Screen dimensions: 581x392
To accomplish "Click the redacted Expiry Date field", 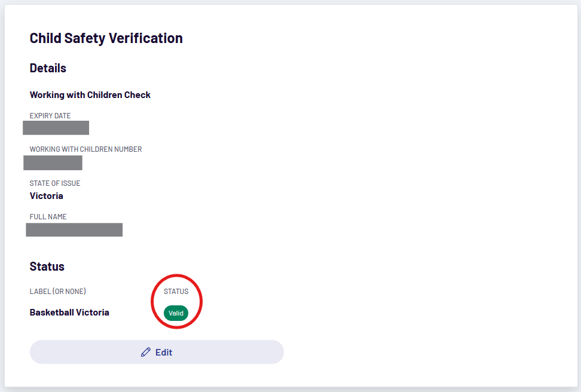I will pyautogui.click(x=56, y=127).
